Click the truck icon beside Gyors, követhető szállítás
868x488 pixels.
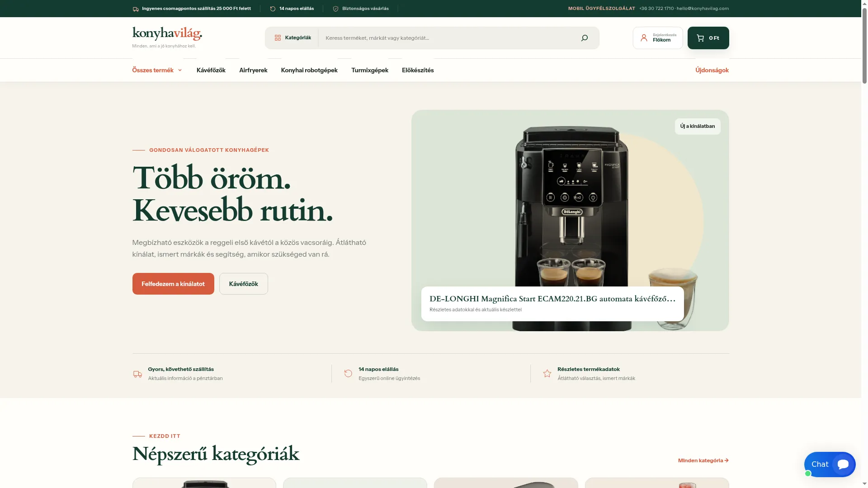pos(137,374)
